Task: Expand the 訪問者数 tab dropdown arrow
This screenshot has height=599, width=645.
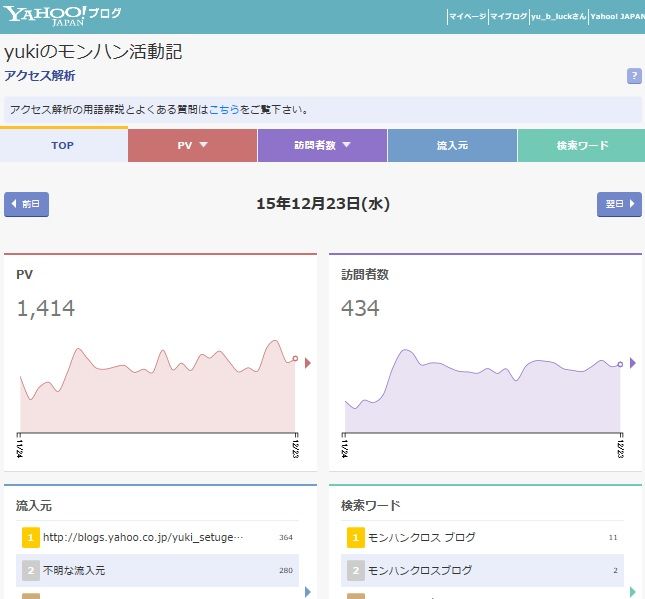Action: (346, 145)
